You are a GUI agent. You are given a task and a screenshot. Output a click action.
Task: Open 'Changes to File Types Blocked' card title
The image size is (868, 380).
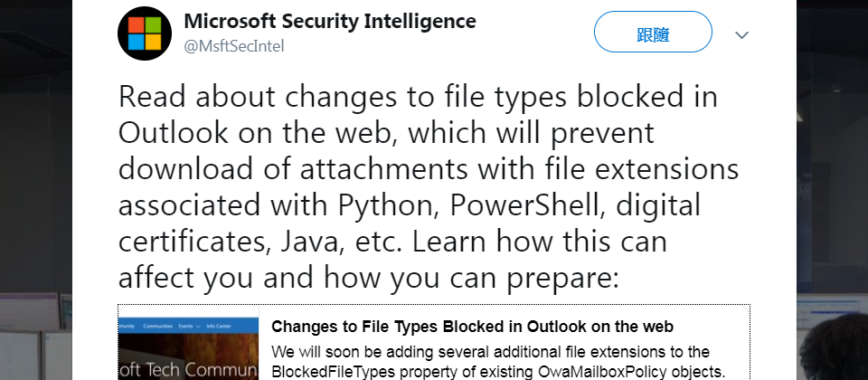click(x=472, y=327)
